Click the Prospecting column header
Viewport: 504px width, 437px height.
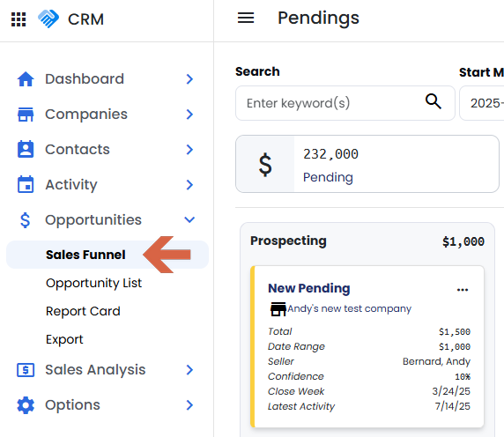pos(288,241)
